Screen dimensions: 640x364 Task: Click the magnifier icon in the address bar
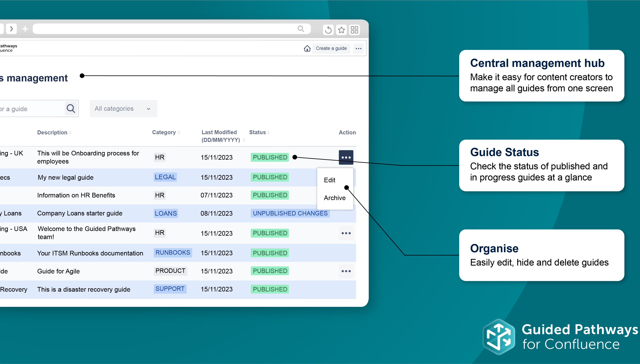[x=301, y=29]
